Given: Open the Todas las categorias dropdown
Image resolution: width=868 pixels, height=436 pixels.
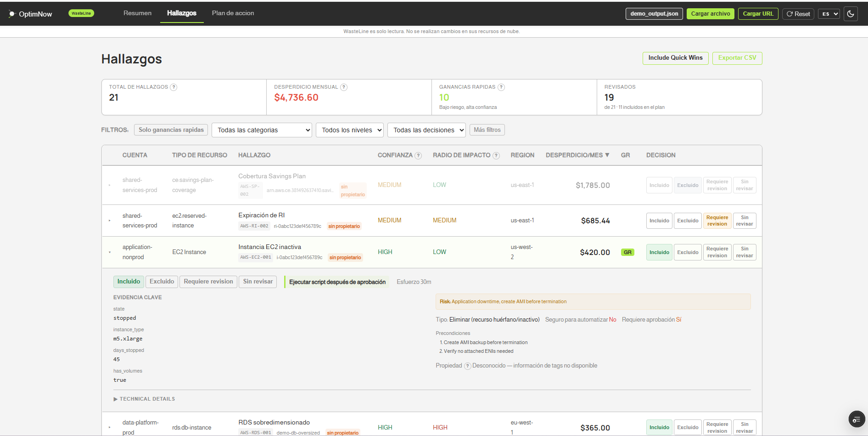Looking at the screenshot, I should coord(261,130).
